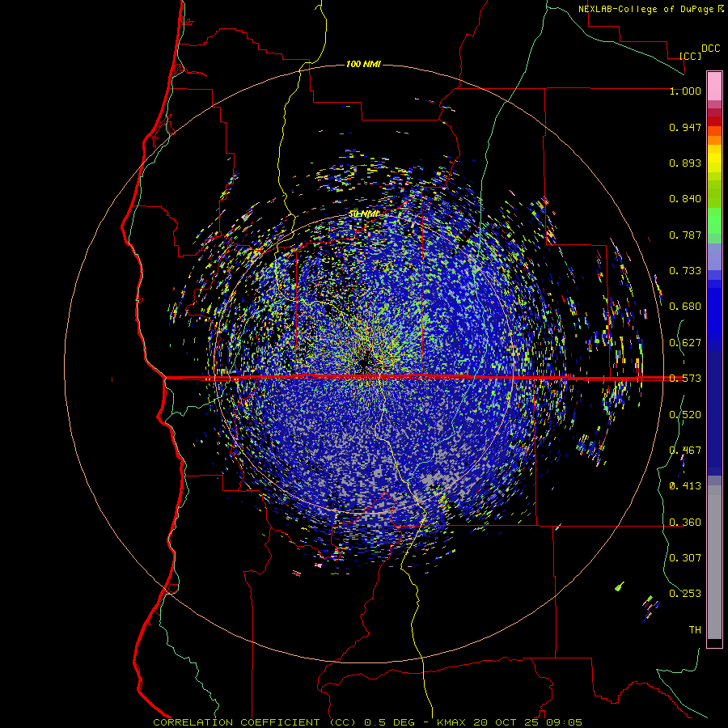Click the DCC label above the color scale
Screen dimensions: 728x728
[x=711, y=49]
